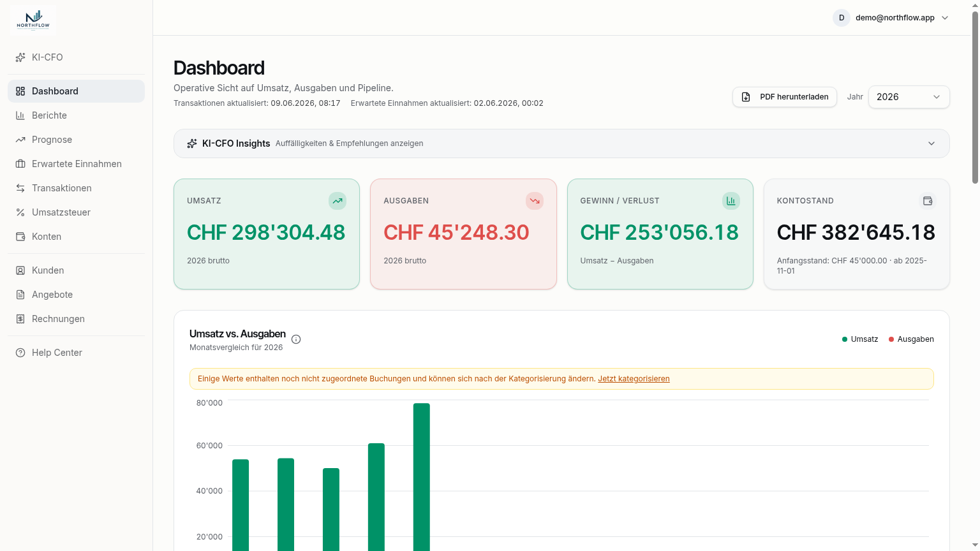Click the Erwartete Einnahmen aktualisiert timestamp text

447,103
